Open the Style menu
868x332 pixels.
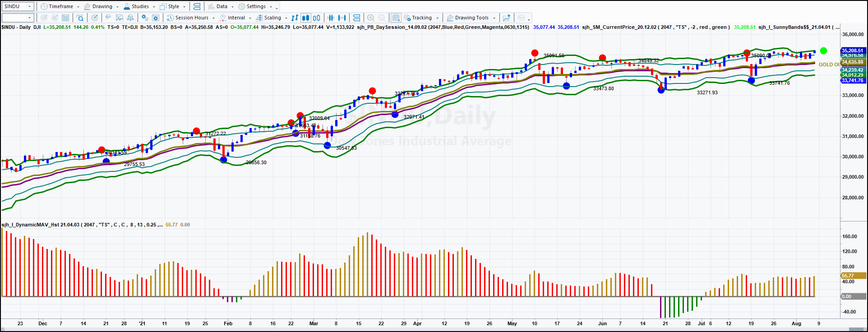pos(173,6)
